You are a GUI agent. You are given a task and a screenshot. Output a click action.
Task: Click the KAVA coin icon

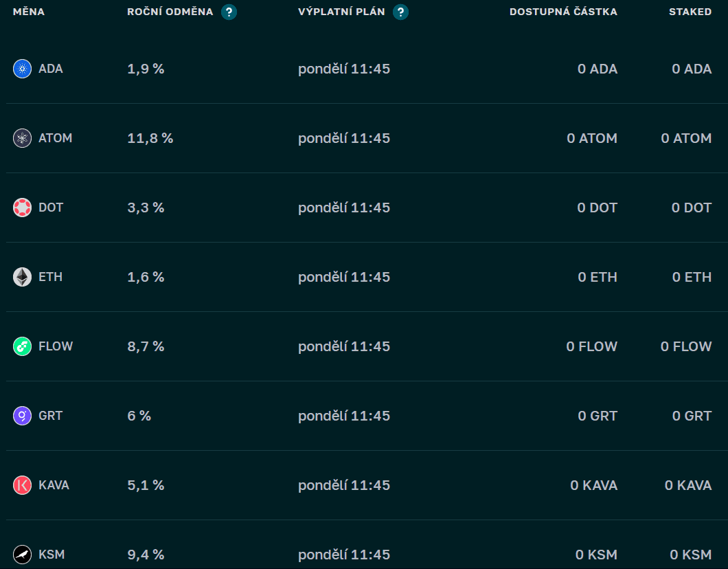[22, 485]
